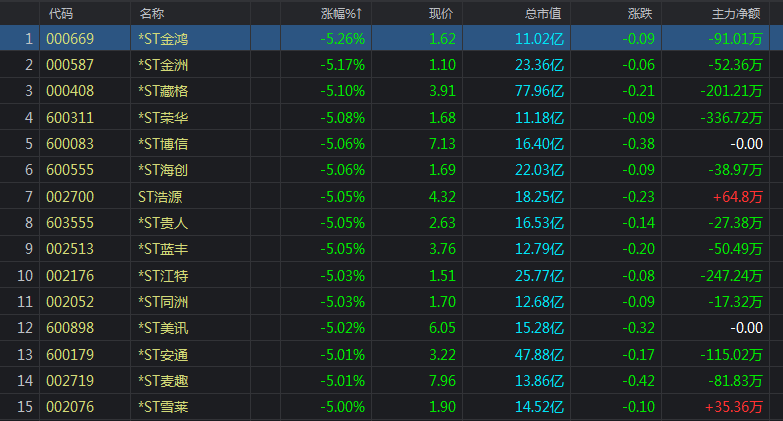
Task: Click the 47.88亿 market cap cell
Action: click(x=539, y=355)
